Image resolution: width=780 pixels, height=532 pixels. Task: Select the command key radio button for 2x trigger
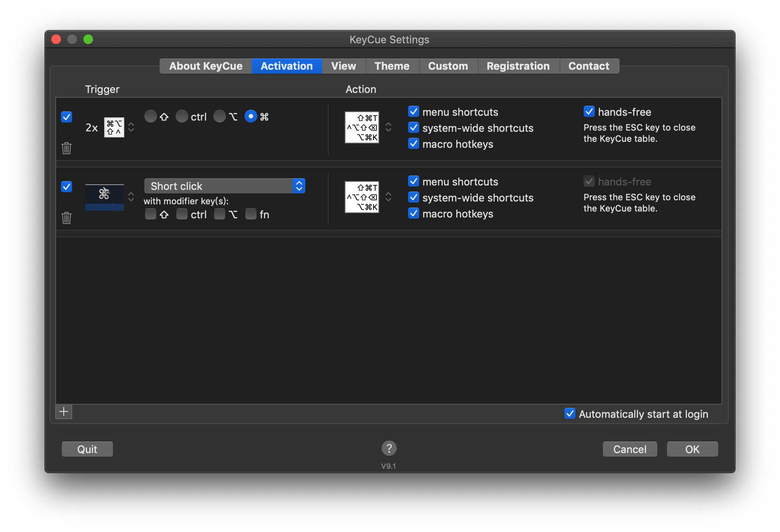(x=251, y=117)
